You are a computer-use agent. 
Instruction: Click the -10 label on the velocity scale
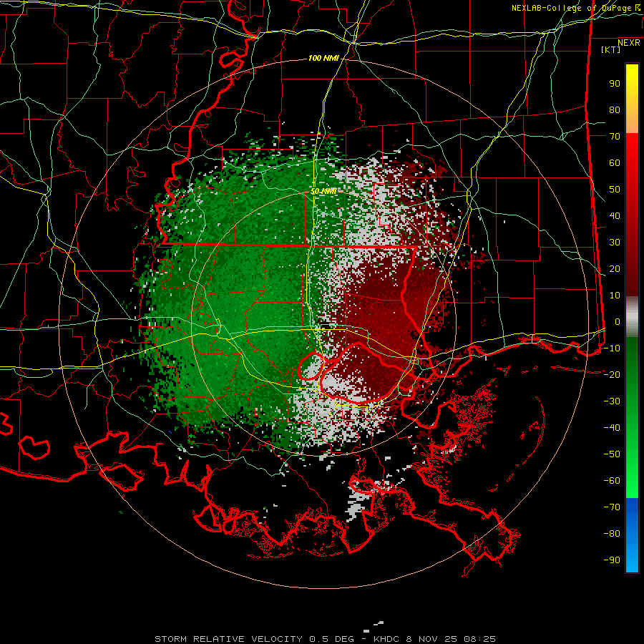click(x=612, y=348)
